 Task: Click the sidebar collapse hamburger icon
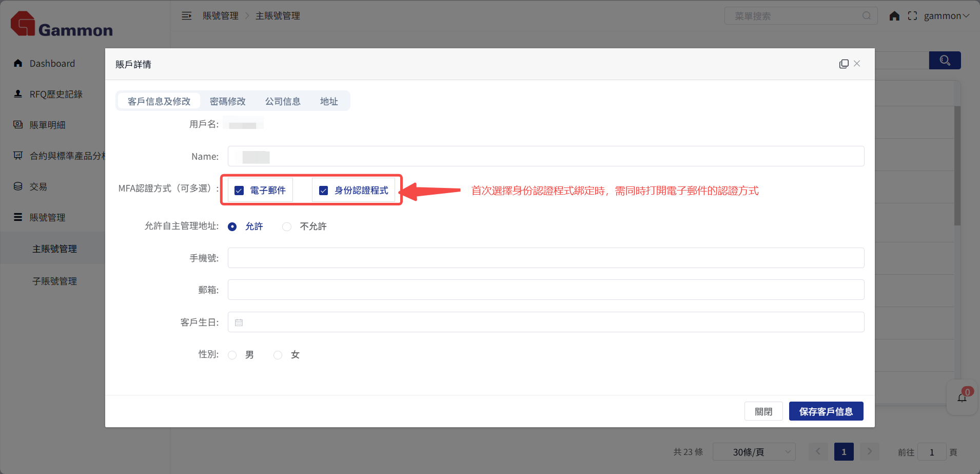coord(187,16)
